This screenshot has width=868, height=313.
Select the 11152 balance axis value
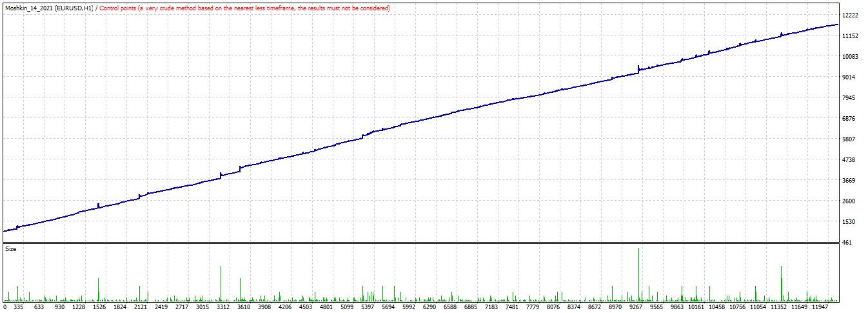coord(850,36)
